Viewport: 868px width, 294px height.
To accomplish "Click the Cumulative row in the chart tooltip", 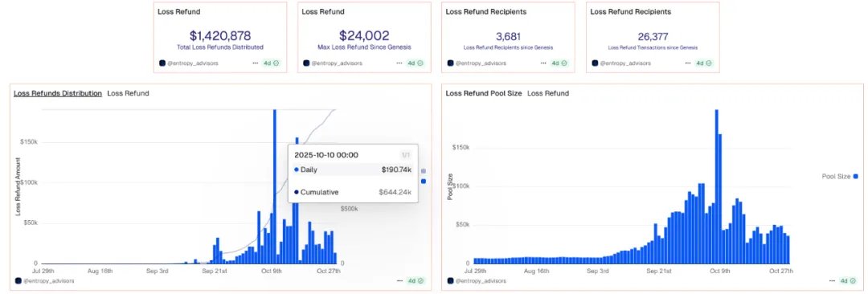I will click(x=353, y=192).
